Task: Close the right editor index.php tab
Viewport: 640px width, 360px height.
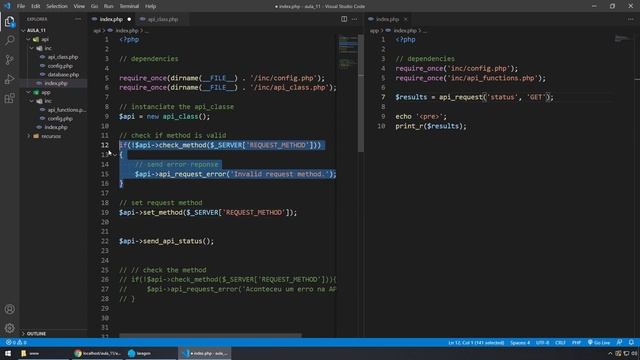Action: pos(405,19)
